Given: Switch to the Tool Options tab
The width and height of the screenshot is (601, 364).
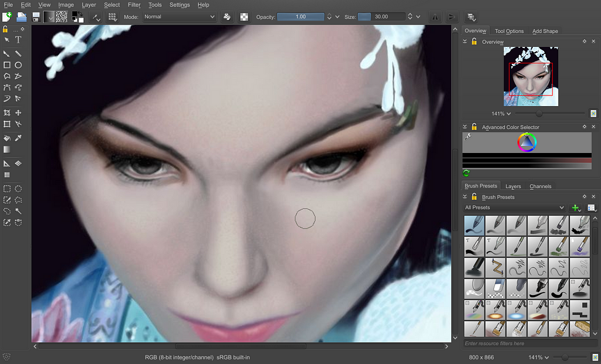Looking at the screenshot, I should click(x=509, y=31).
